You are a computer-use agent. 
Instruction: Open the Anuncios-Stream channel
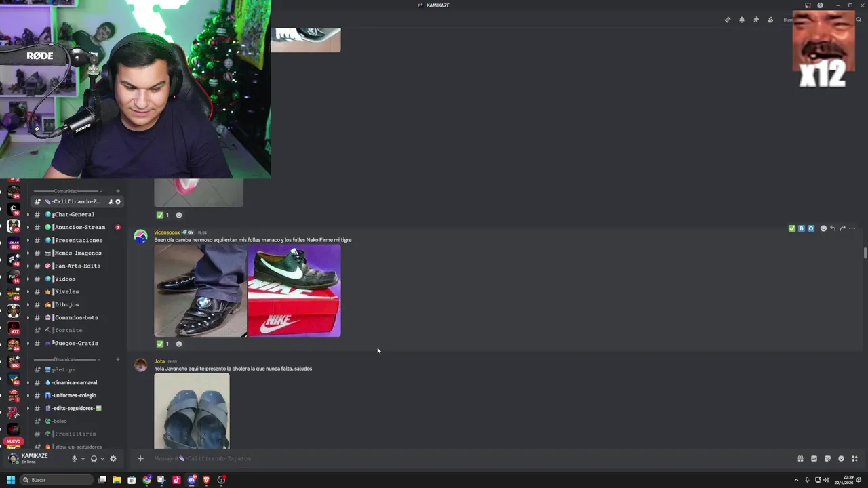tap(77, 227)
